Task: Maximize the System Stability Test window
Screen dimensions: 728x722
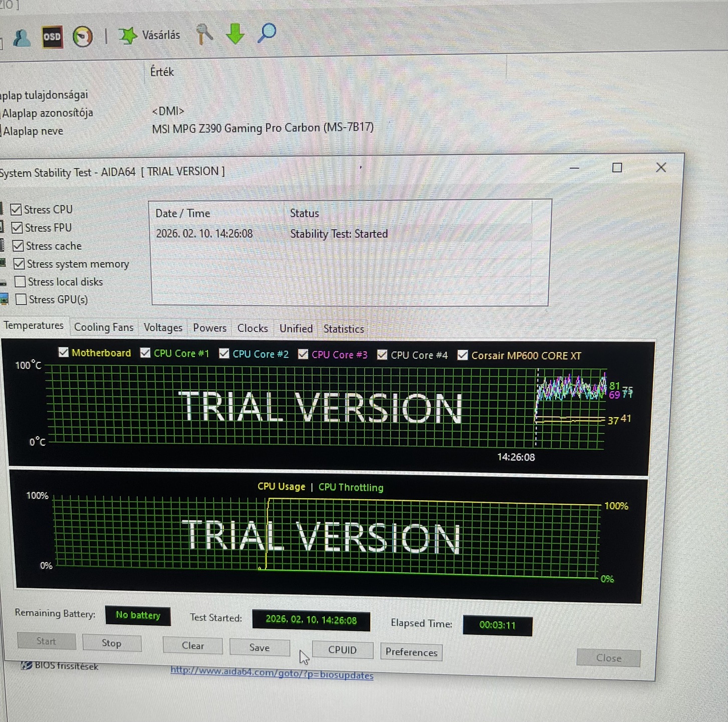Action: [617, 168]
